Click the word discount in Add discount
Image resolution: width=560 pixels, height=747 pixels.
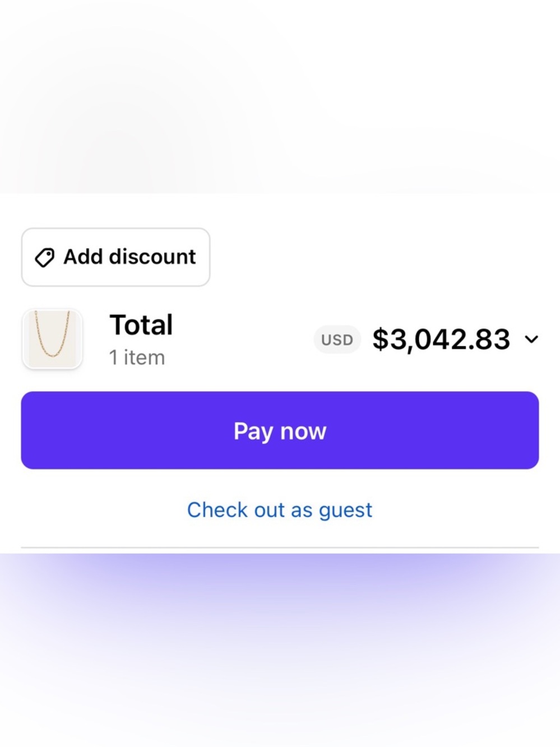[152, 257]
